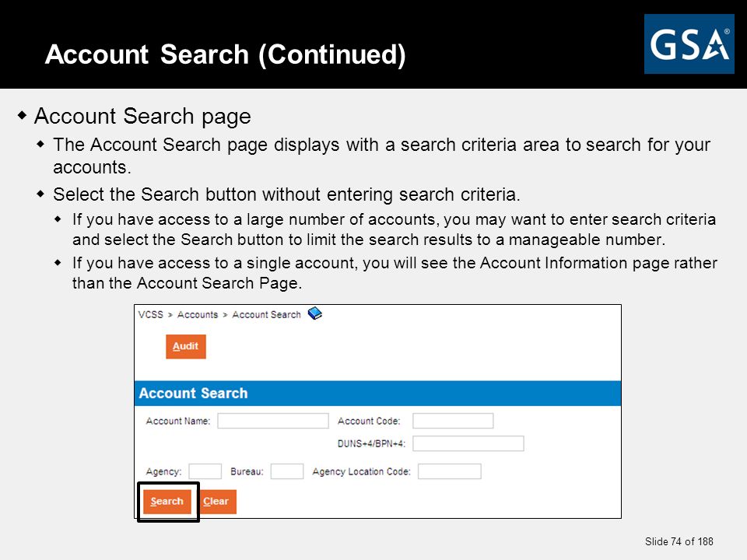Click the 'DUNS+4/BPN+4:' label
This screenshot has width=747, height=560.
(372, 444)
